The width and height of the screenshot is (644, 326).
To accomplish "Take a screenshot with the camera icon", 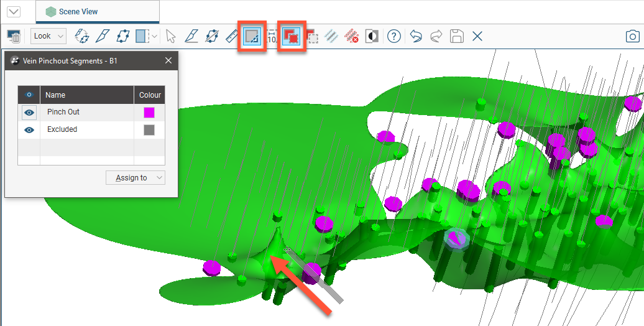I will pos(632,36).
